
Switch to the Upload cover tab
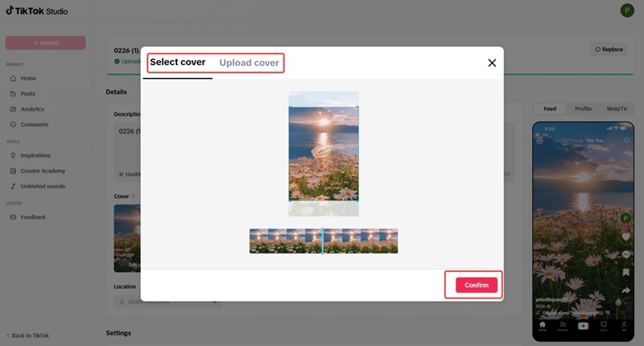[249, 63]
